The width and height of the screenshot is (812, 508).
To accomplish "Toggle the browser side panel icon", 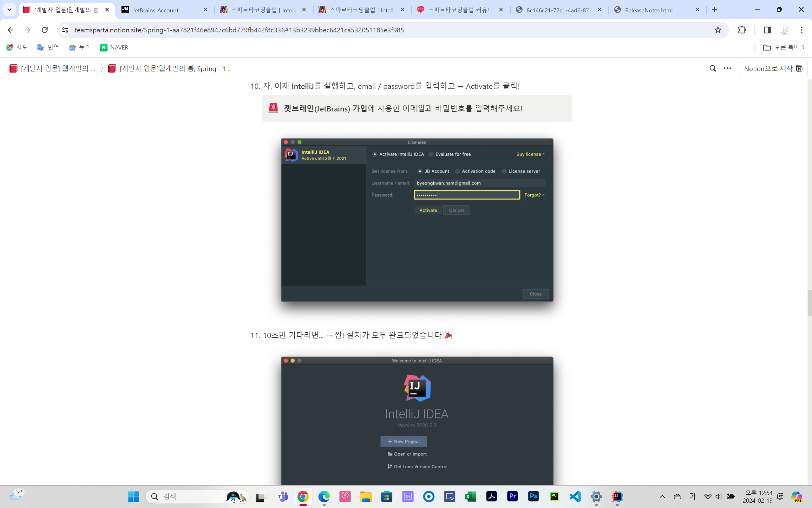I will (x=767, y=30).
